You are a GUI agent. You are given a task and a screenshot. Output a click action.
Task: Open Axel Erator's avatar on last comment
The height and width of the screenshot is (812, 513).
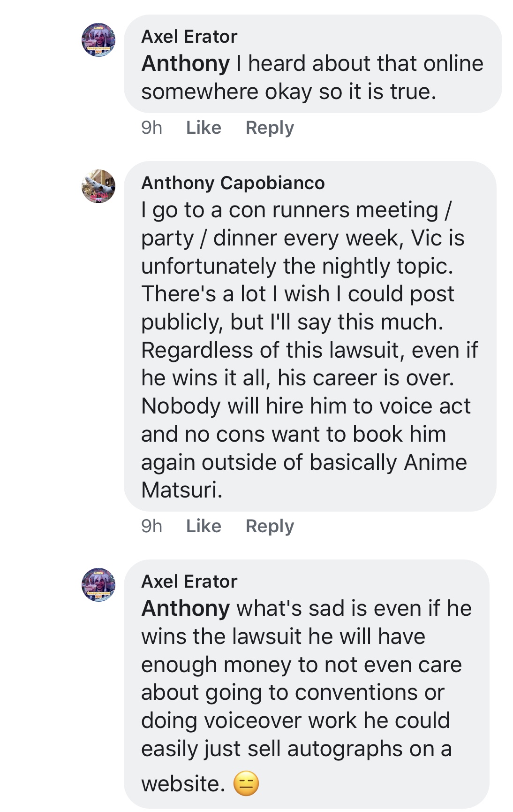click(x=98, y=585)
